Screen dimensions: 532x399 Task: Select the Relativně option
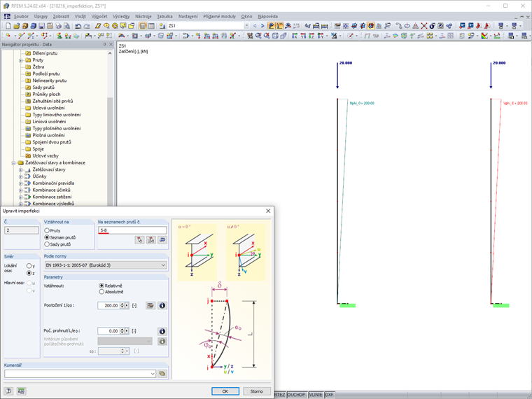coord(101,286)
